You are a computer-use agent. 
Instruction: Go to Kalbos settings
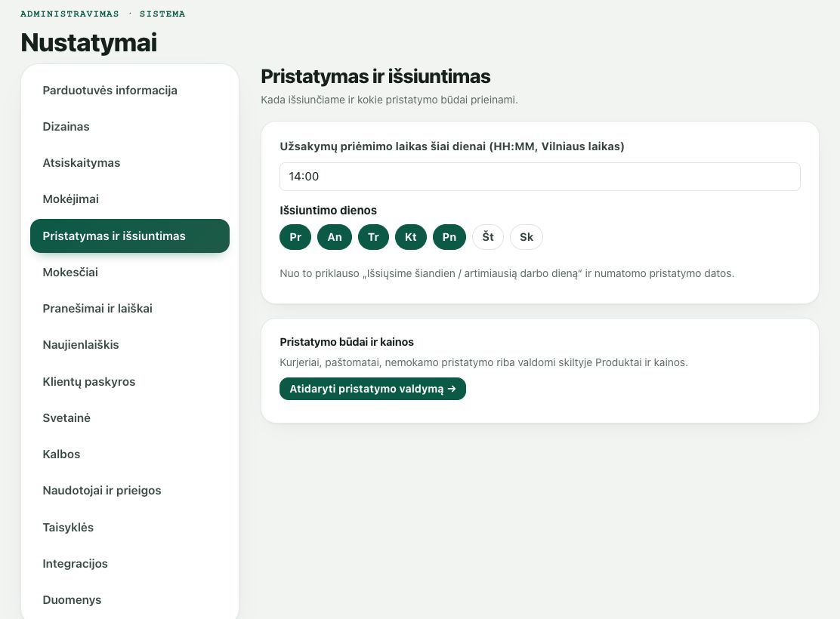pos(130,454)
